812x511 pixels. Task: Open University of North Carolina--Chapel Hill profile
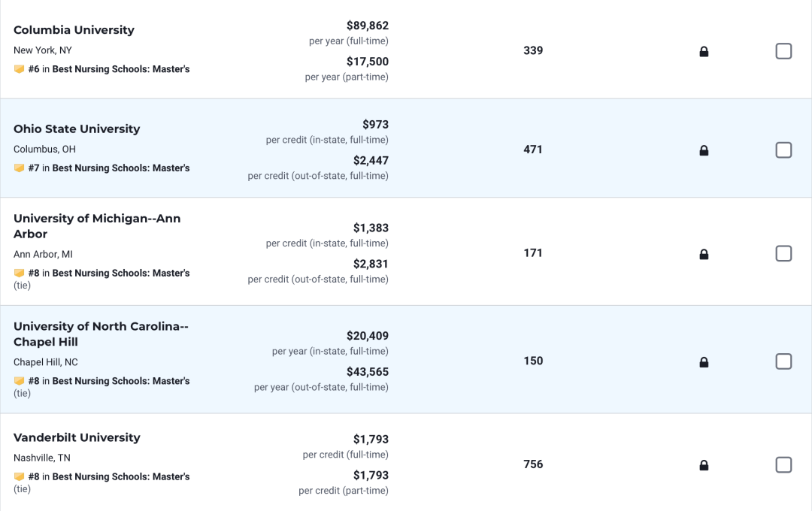(101, 334)
